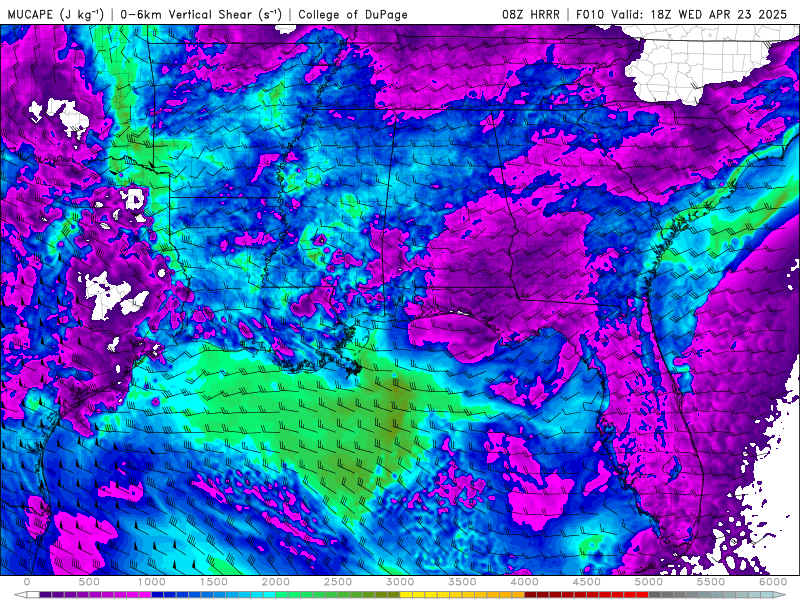Click the '500' color scale label
The image size is (800, 600).
click(89, 582)
